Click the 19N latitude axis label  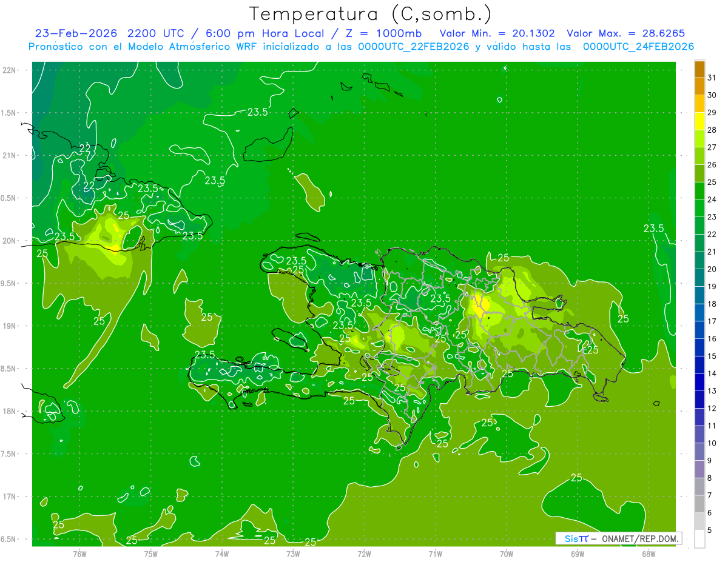[x=9, y=326]
